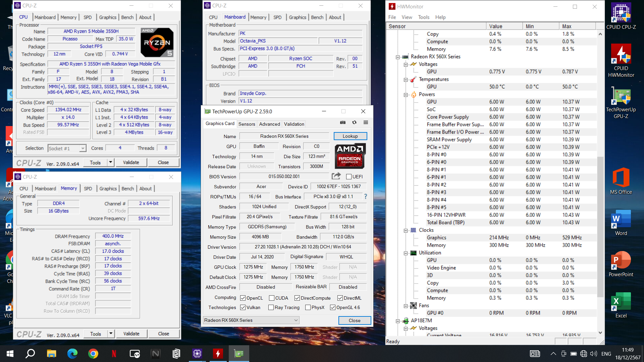The height and width of the screenshot is (362, 644).
Task: Open the PowerPoint desktop shortcut
Action: pyautogui.click(x=621, y=264)
